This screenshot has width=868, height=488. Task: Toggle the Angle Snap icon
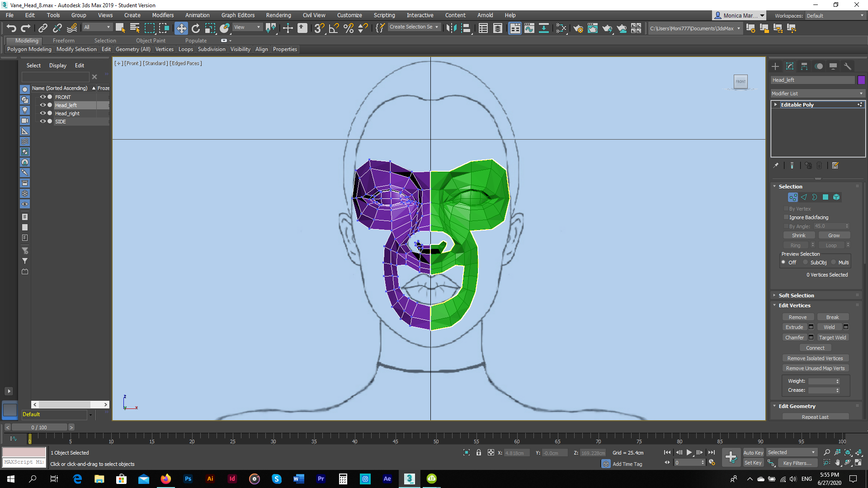point(334,28)
